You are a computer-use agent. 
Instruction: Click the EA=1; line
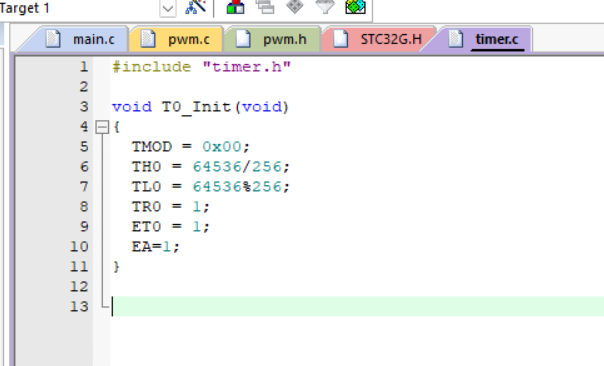[x=156, y=247]
